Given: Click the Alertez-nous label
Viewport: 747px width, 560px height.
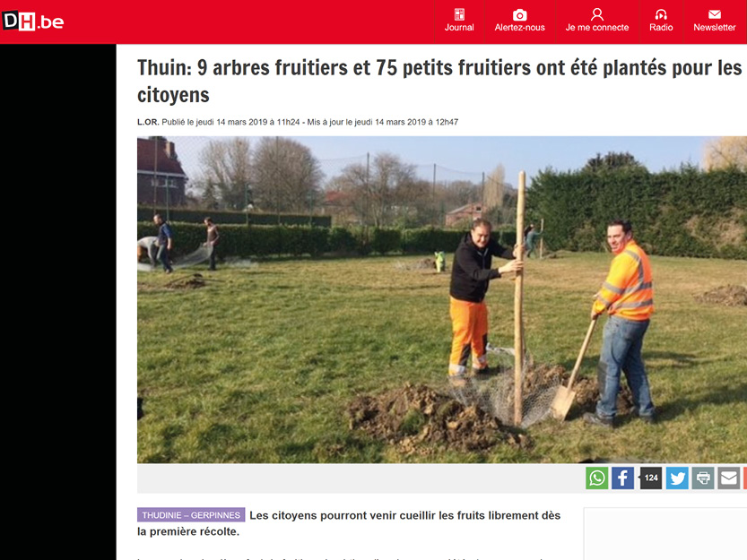Looking at the screenshot, I should coord(519,28).
